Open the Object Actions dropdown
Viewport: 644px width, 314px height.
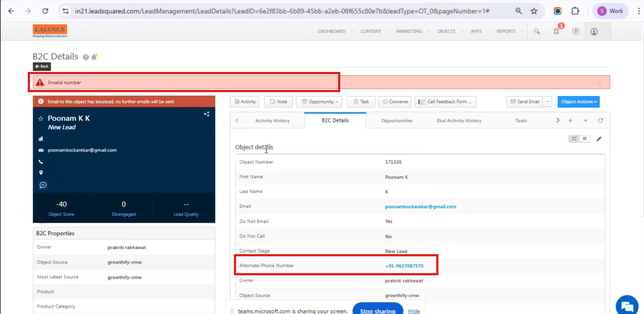pos(579,102)
